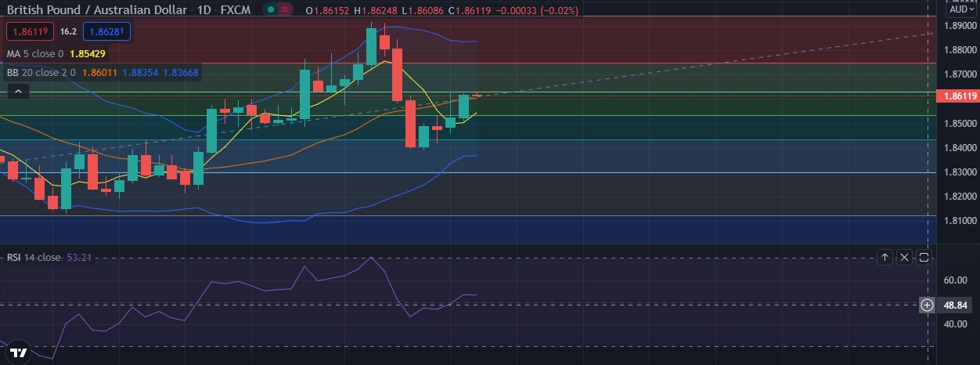This screenshot has height=365, width=980.
Task: Click the 60.00 RSI axis label
Action: tap(957, 280)
